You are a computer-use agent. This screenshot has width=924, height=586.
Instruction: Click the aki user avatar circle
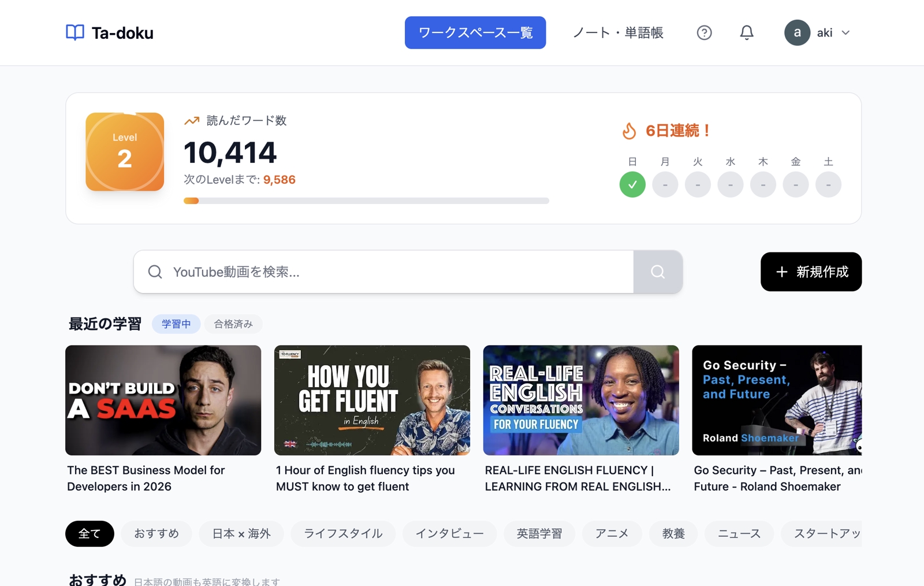tap(797, 33)
